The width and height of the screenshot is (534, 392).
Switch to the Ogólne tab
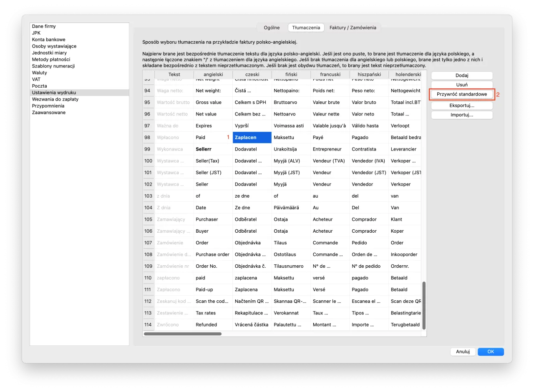272,28
